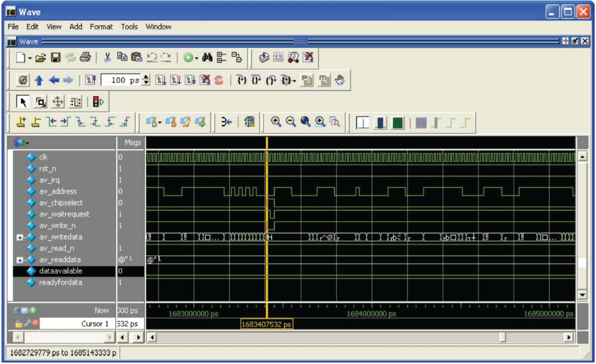Expand the av_writedata signal
This screenshot has height=364, width=596.
tap(20, 238)
